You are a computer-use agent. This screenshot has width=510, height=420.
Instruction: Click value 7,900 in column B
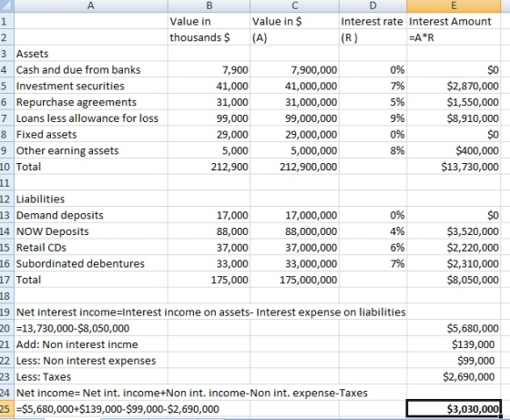pyautogui.click(x=209, y=69)
